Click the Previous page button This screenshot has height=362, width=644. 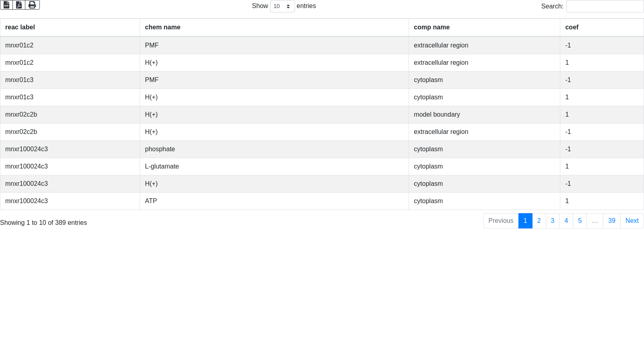[x=501, y=221]
